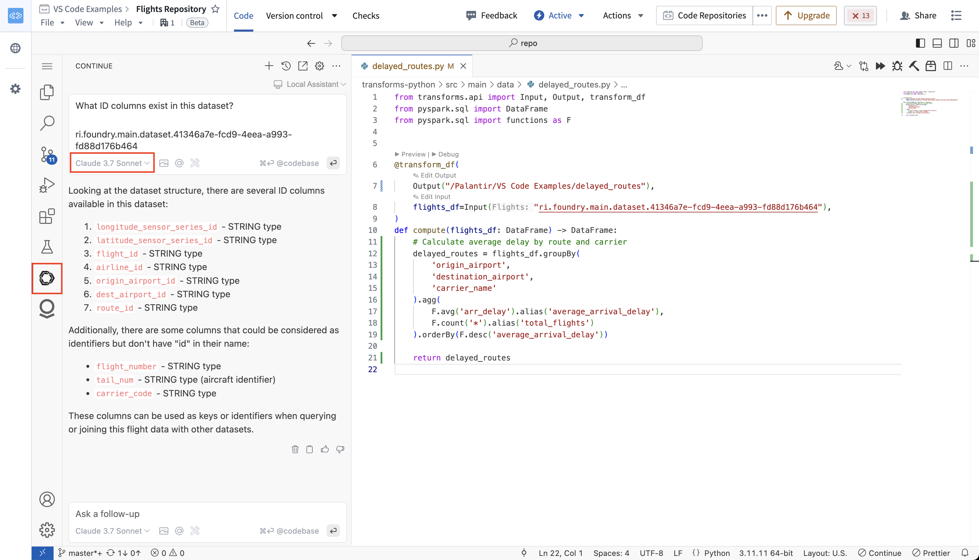The image size is (979, 560).
Task: Star the Flights Repository
Action: pyautogui.click(x=215, y=9)
